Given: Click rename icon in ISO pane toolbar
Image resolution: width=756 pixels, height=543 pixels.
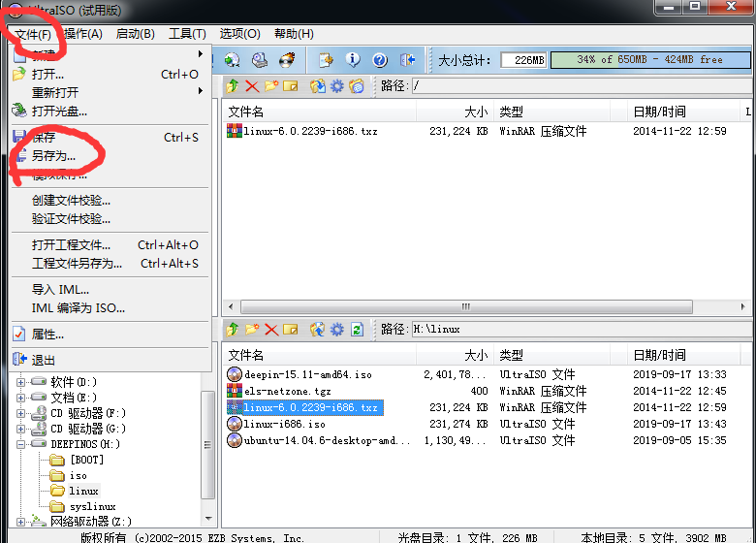Looking at the screenshot, I should click(x=290, y=86).
